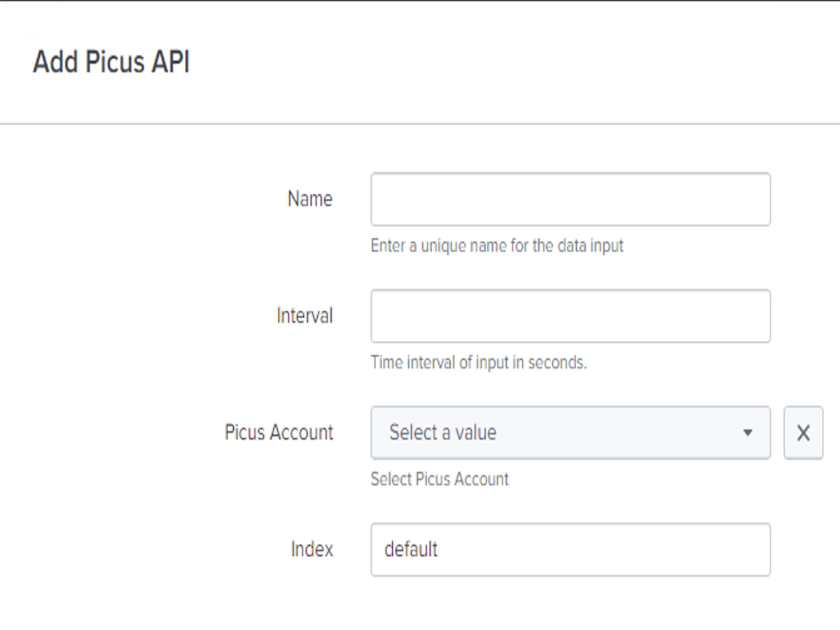The height and width of the screenshot is (630, 840).
Task: Click the 'Enter a unique name for the data input' hint
Action: pos(497,246)
